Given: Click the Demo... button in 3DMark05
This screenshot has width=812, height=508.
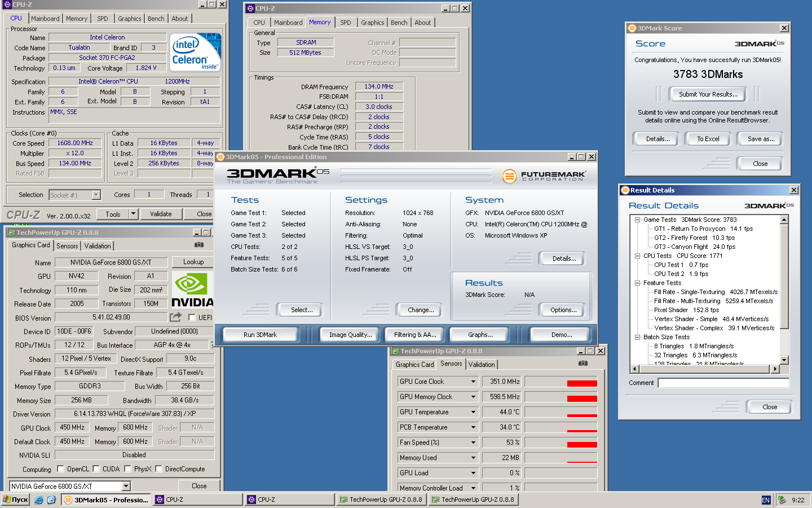Looking at the screenshot, I should [561, 335].
